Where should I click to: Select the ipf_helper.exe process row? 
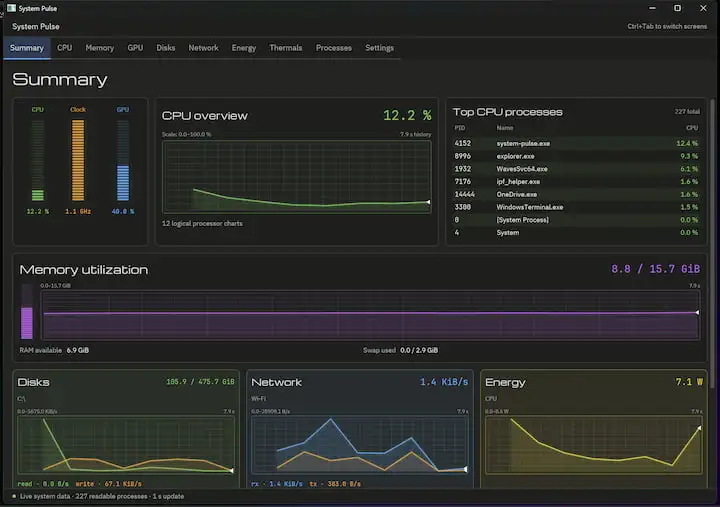[x=576, y=182]
